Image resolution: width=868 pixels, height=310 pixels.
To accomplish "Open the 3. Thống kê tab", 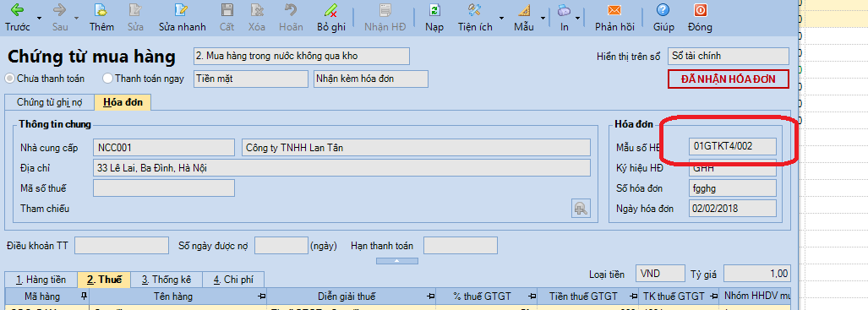I will (166, 280).
